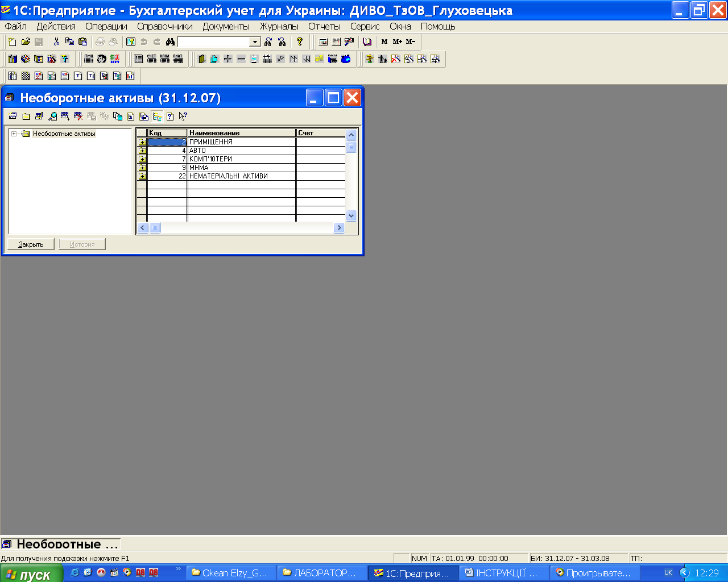Switch to Проигрыватель taskbar item
The width and height of the screenshot is (728, 582).
[x=595, y=573]
